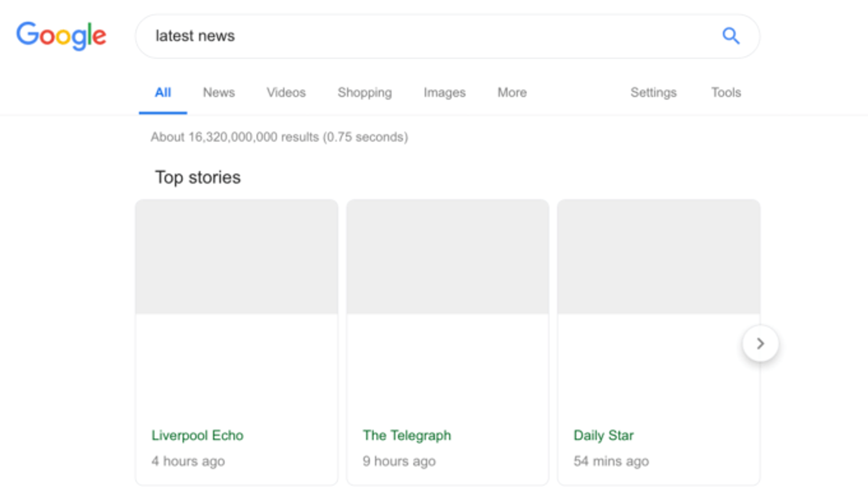Click the search magnifier icon
This screenshot has width=868, height=488.
(731, 36)
